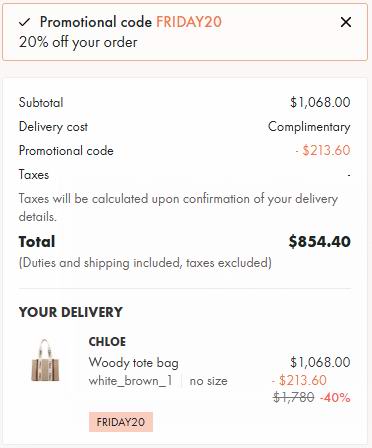Screen dimensions: 372x448
Task: Click the FRIDAY20 tag under the product
Action: (121, 422)
